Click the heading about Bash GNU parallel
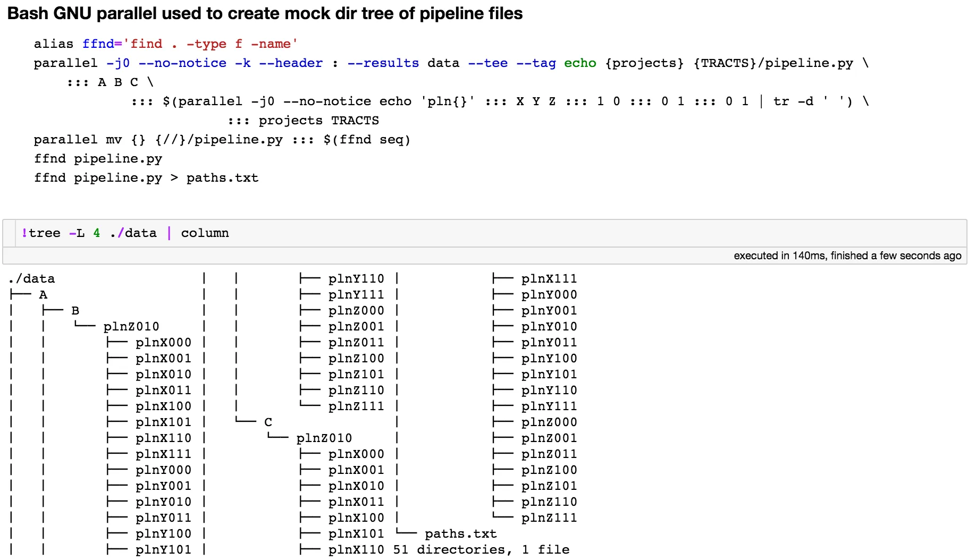The width and height of the screenshot is (976, 560). [x=265, y=14]
